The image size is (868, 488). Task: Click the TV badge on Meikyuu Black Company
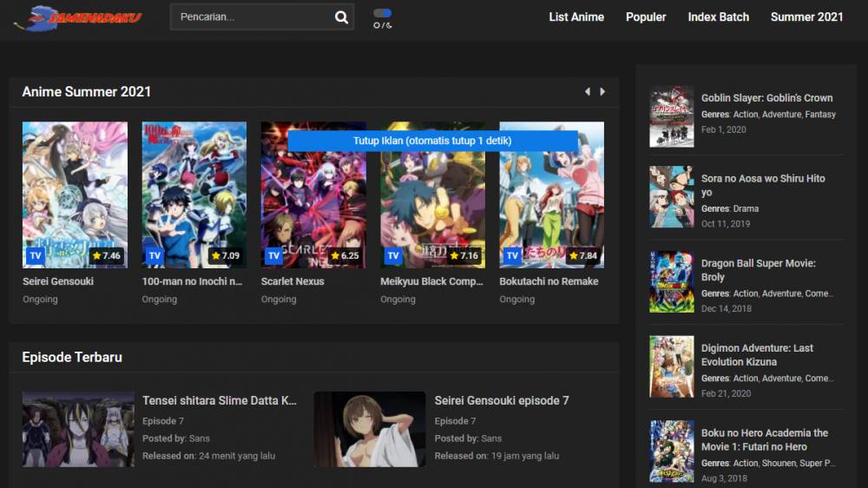pos(393,256)
